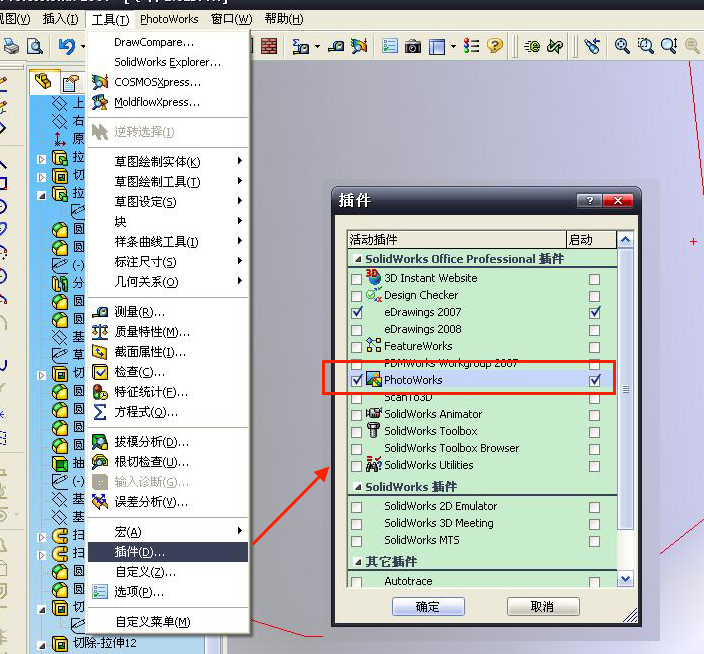Click scrollbar down arrow in plugin list
The width and height of the screenshot is (704, 654).
click(x=625, y=579)
